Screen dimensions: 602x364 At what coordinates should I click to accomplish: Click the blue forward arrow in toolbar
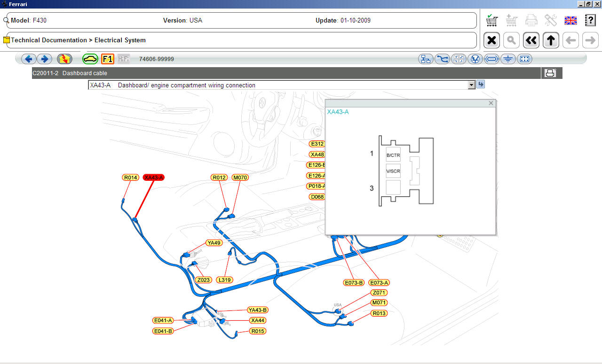pyautogui.click(x=45, y=59)
